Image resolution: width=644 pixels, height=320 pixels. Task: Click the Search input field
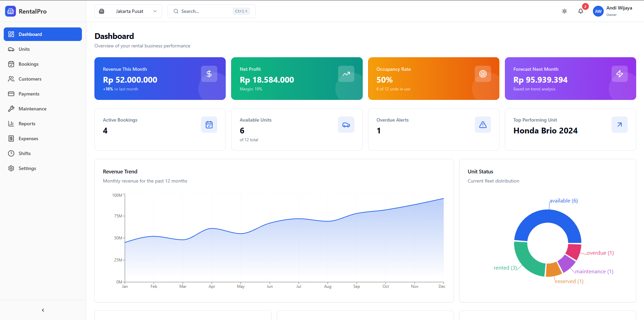pos(206,11)
